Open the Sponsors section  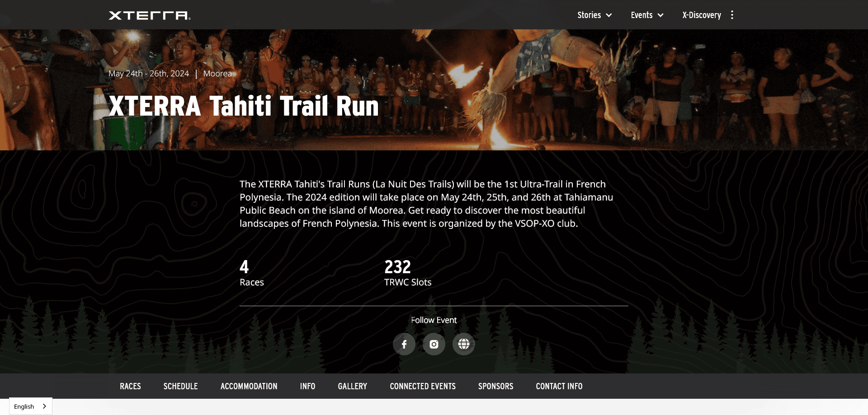495,386
